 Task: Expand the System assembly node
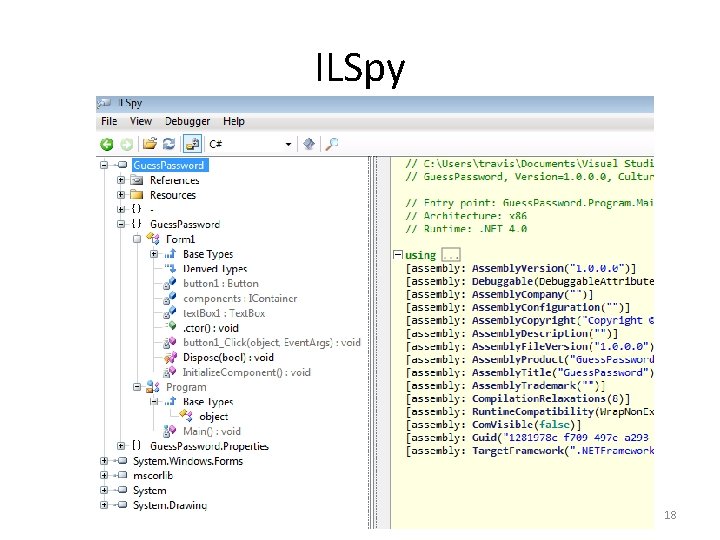point(104,490)
